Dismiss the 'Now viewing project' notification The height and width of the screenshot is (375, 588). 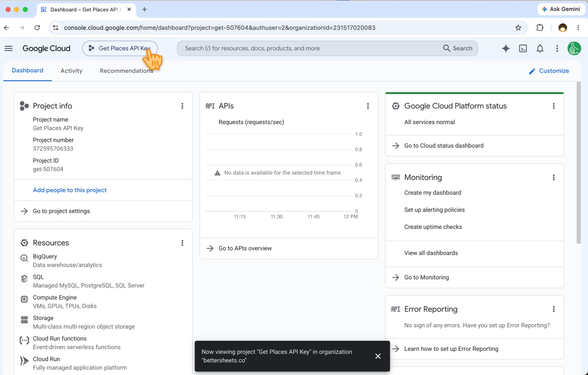coord(378,356)
